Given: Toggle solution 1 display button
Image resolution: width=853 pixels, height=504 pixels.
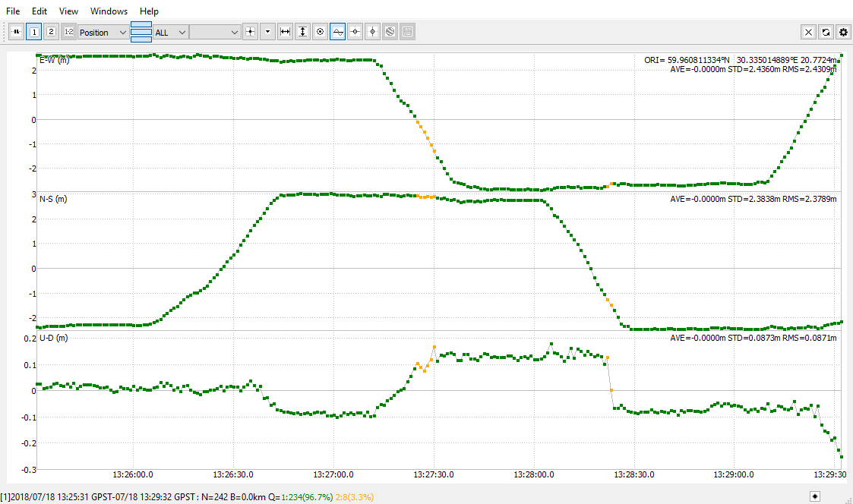Looking at the screenshot, I should pyautogui.click(x=33, y=32).
